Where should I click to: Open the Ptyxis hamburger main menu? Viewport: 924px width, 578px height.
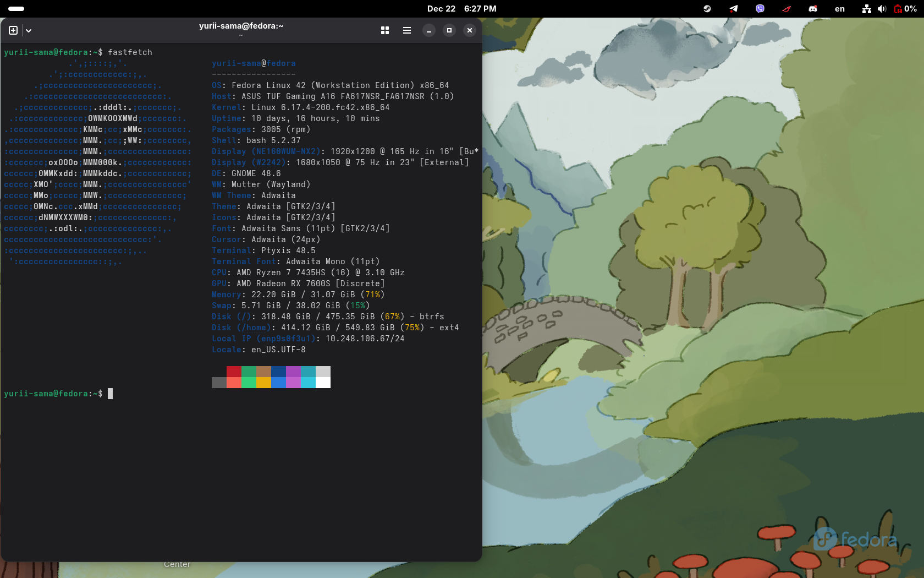[407, 30]
